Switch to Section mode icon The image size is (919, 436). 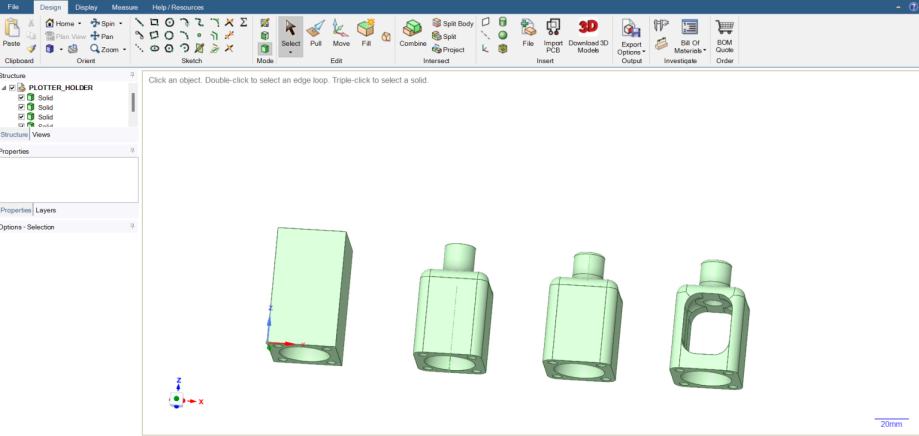265,35
